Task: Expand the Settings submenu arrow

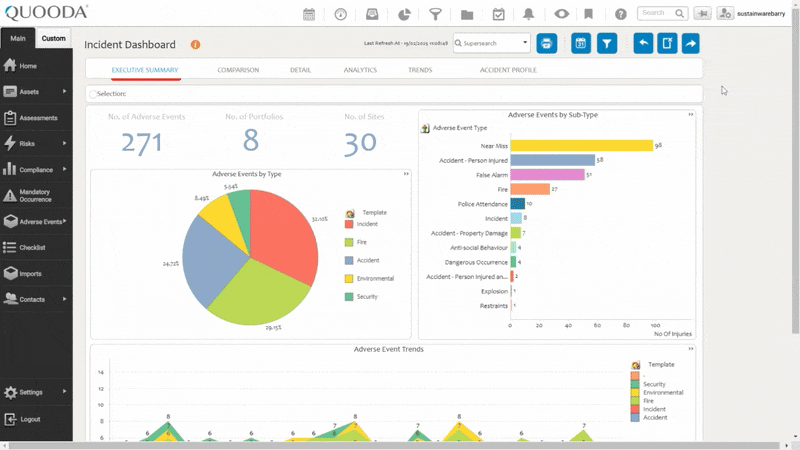Action: point(64,391)
